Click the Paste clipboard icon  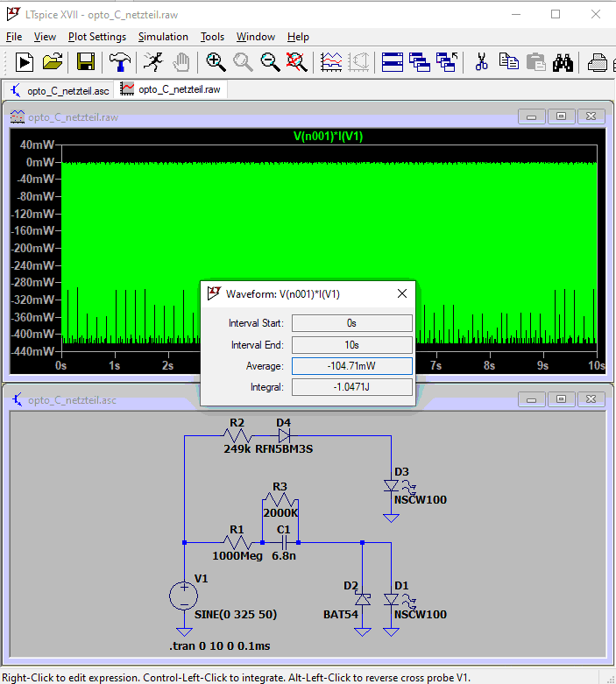pyautogui.click(x=536, y=62)
